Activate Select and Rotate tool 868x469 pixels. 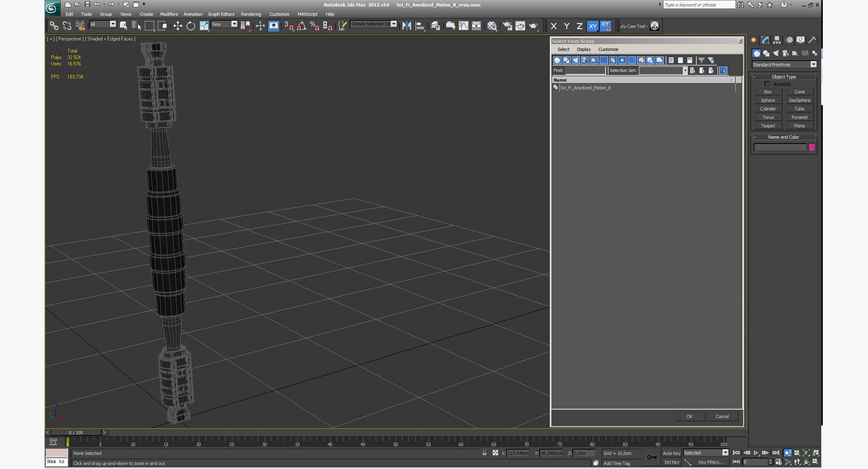191,26
